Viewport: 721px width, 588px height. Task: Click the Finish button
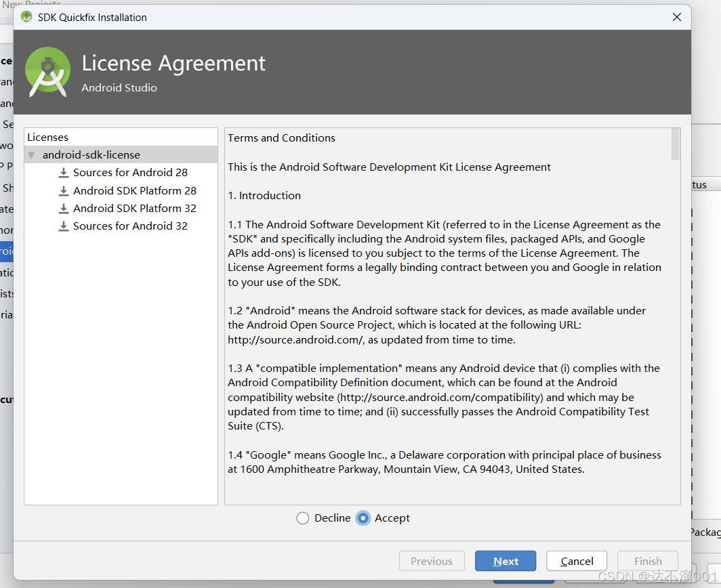(648, 561)
